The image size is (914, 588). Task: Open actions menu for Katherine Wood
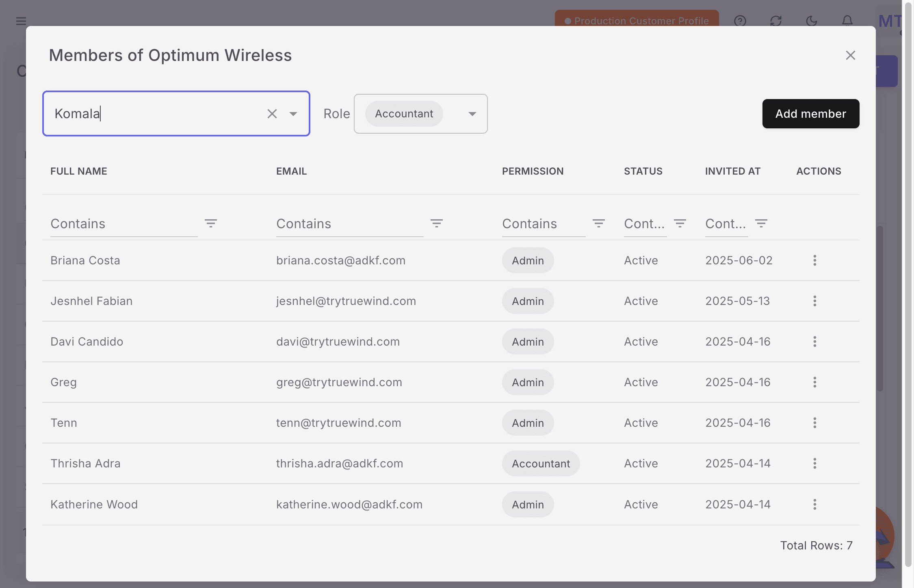[x=815, y=504]
